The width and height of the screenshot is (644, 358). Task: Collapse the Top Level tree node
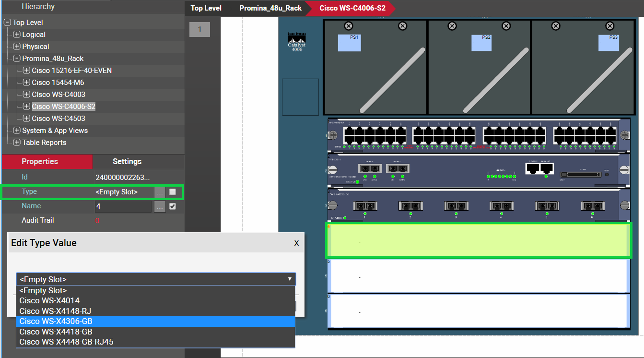[7, 23]
